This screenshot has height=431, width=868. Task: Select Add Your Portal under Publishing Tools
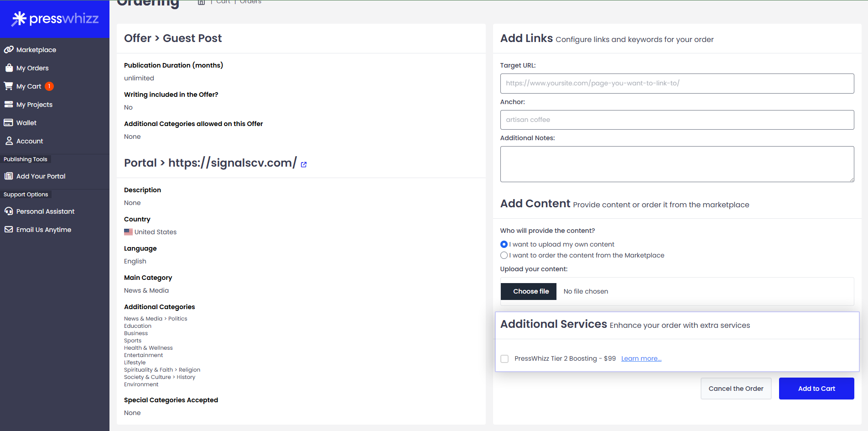tap(41, 176)
